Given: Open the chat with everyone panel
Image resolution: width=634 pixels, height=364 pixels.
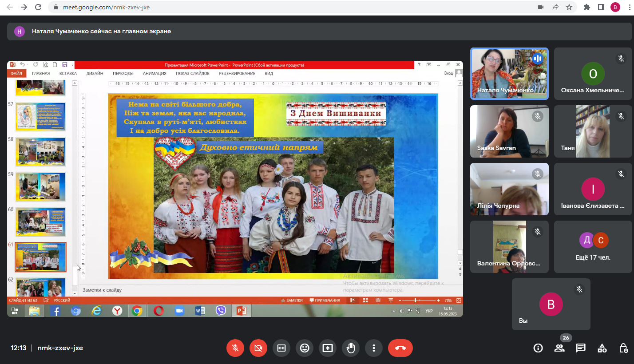Looking at the screenshot, I should click(x=581, y=348).
